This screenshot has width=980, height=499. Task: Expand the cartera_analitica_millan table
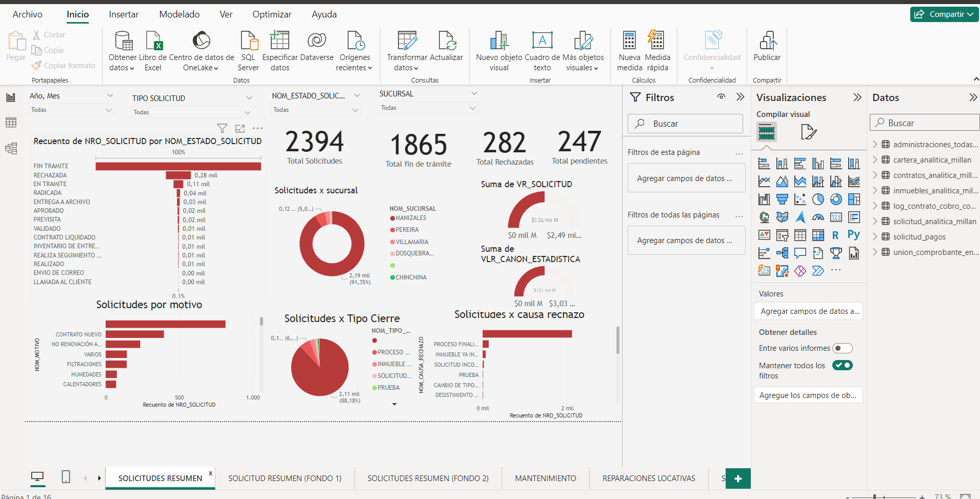pos(875,159)
